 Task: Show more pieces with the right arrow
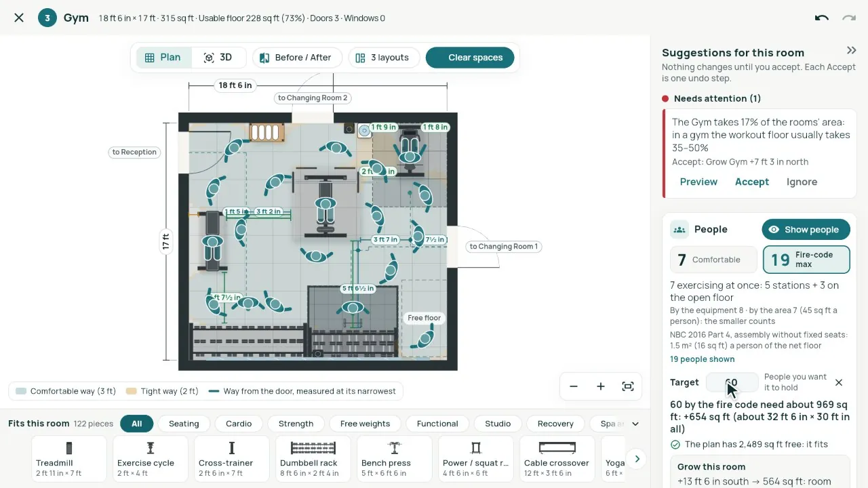point(637,459)
